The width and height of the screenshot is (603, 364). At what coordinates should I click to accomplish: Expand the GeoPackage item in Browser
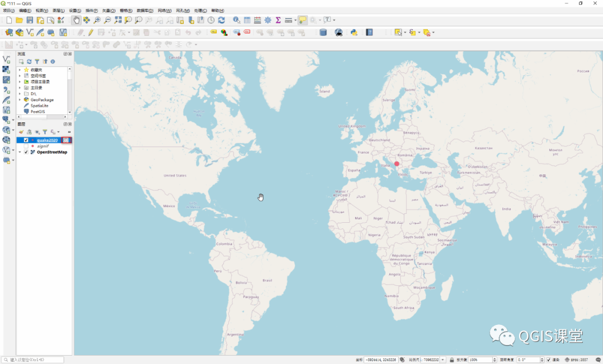coord(20,99)
